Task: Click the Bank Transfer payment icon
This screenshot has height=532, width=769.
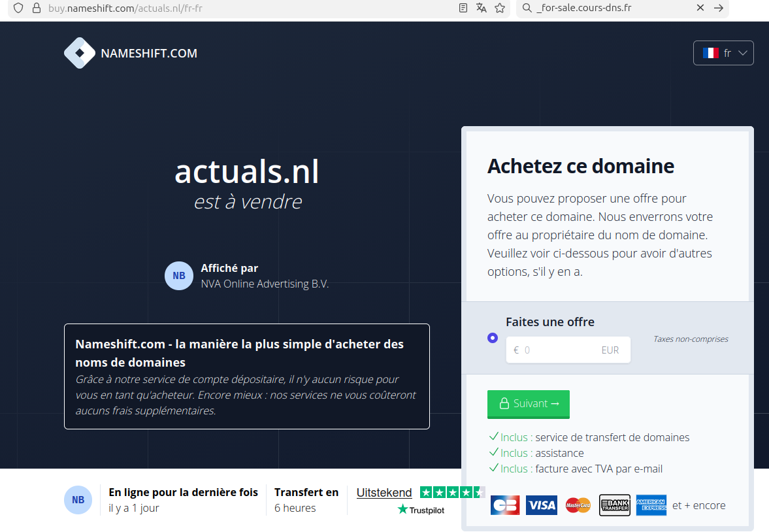Action: pyautogui.click(x=615, y=505)
